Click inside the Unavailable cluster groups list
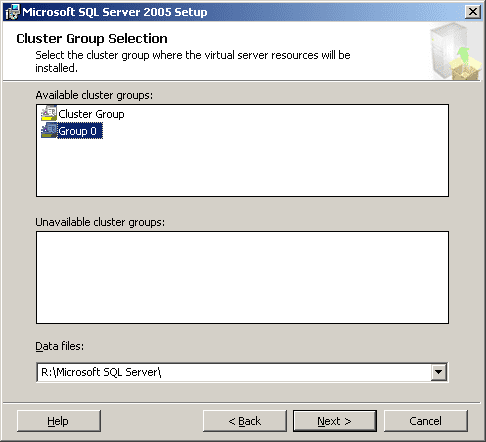 tap(242, 277)
